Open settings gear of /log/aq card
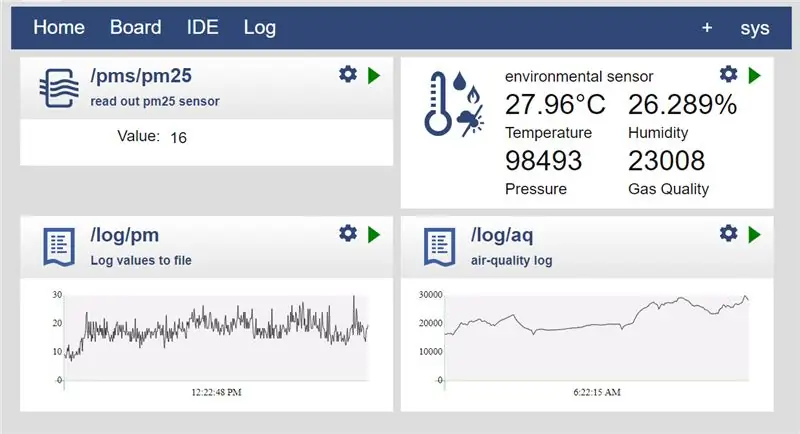 (x=729, y=234)
